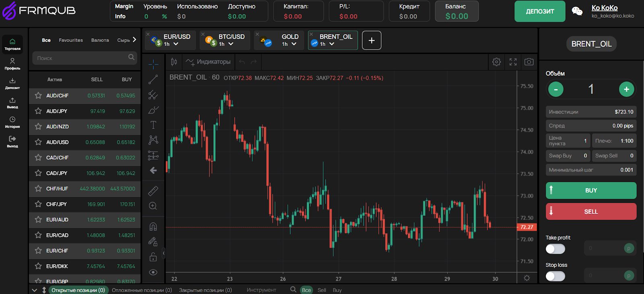This screenshot has height=294, width=644.
Task: Toggle the Take profit switch
Action: coord(555,249)
